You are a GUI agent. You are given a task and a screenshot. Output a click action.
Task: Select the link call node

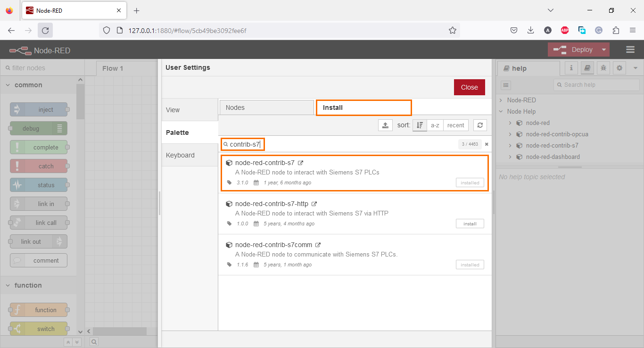click(x=39, y=223)
